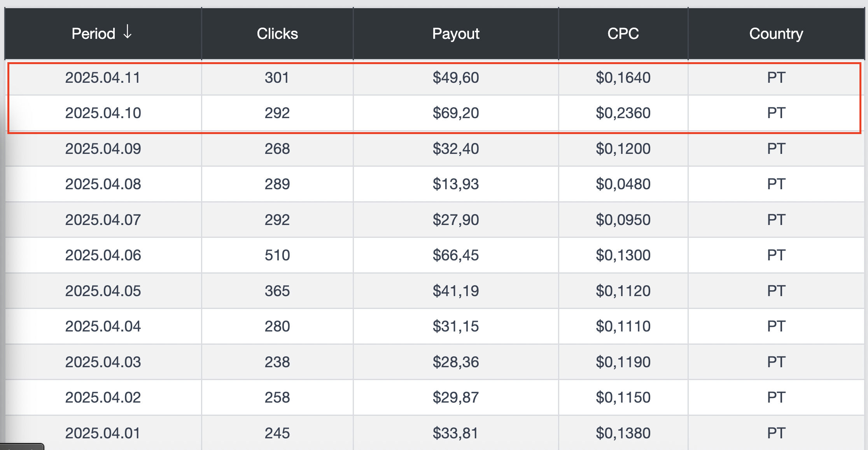Click the 301 clicks value

pyautogui.click(x=277, y=78)
